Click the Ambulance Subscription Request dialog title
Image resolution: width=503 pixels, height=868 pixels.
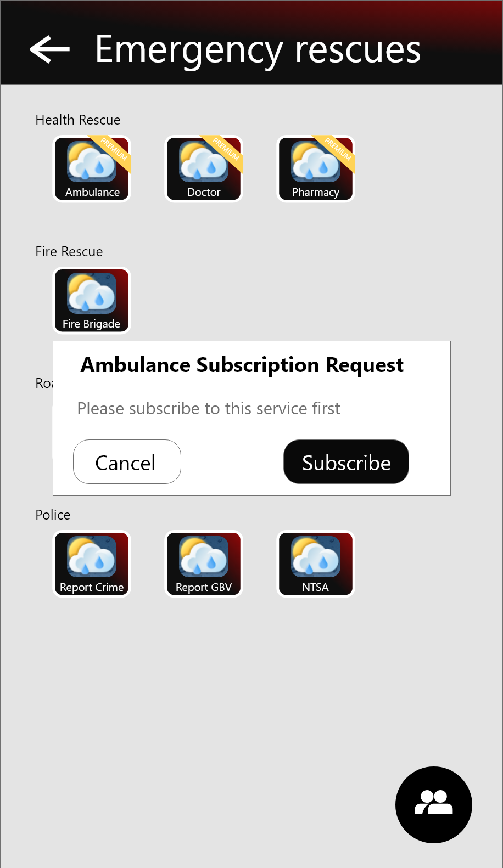pyautogui.click(x=242, y=365)
